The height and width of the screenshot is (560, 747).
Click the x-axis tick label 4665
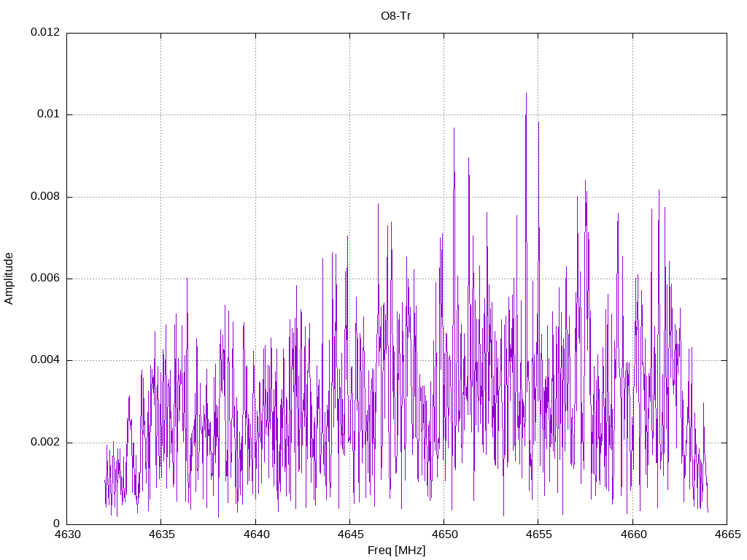(727, 534)
